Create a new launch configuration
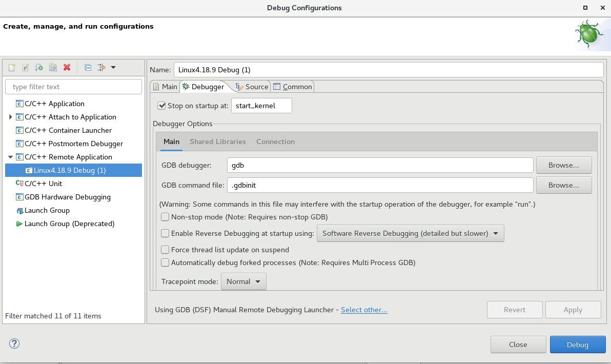Image resolution: width=611 pixels, height=364 pixels. 12,67
